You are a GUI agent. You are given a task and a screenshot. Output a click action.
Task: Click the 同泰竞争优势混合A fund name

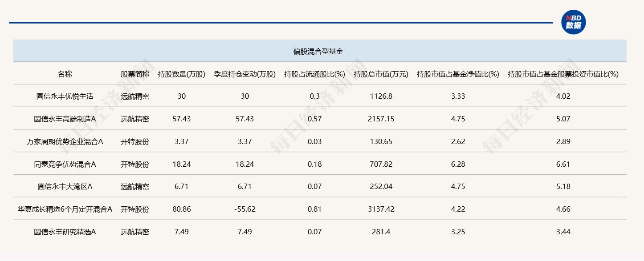pyautogui.click(x=65, y=164)
